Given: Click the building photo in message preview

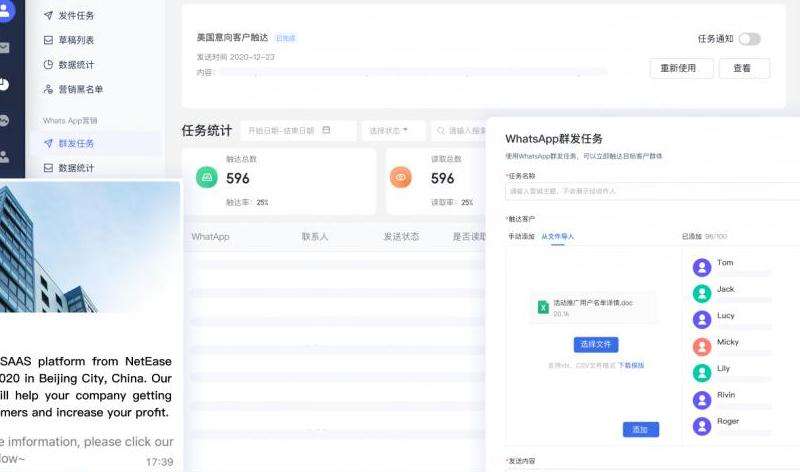Looking at the screenshot, I should click(90, 247).
